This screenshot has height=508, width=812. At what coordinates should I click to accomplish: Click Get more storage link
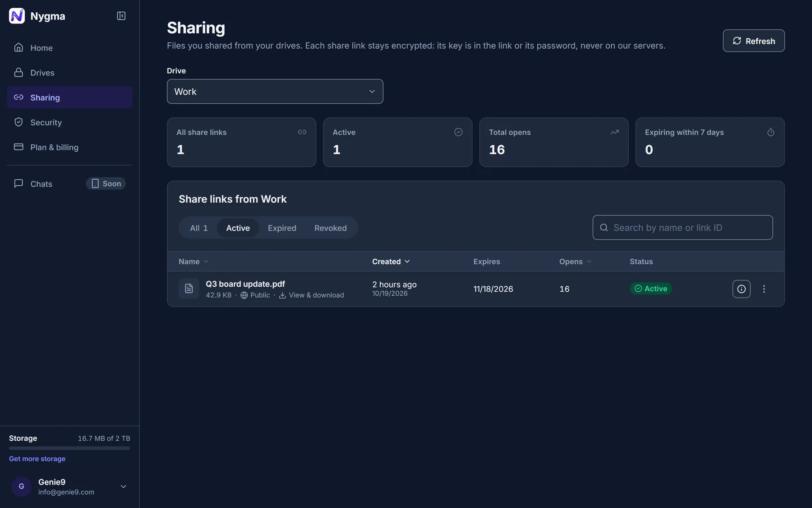[37, 458]
